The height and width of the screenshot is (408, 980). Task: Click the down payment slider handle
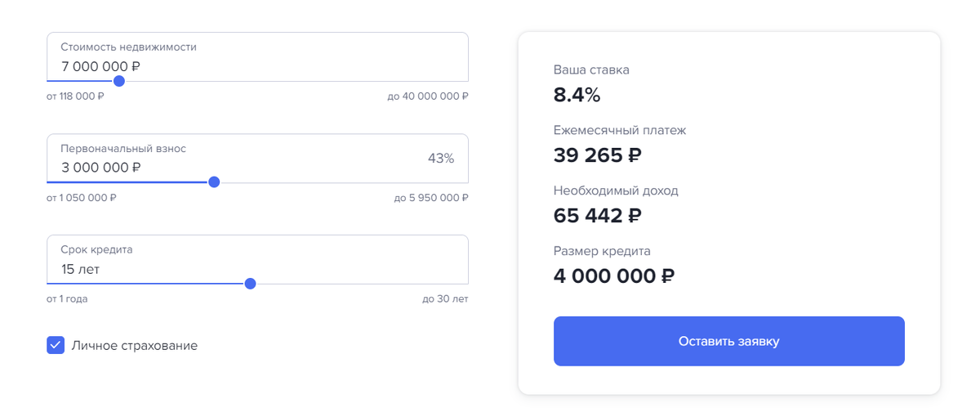point(214,182)
